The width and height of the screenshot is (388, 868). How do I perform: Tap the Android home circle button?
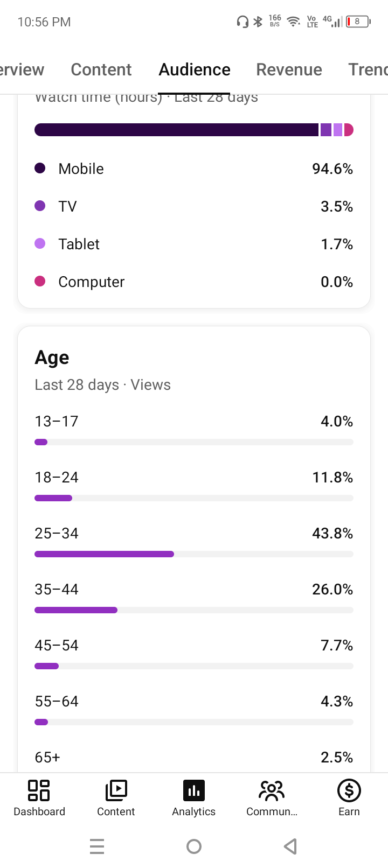coord(194,846)
